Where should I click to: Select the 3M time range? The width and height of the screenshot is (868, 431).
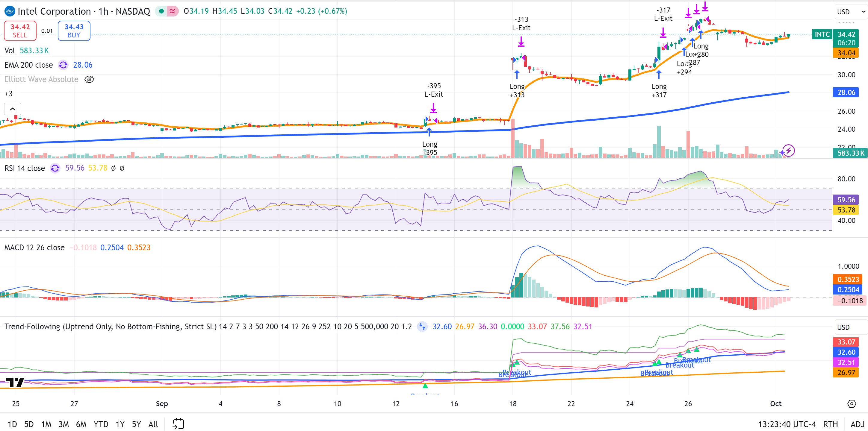click(64, 424)
